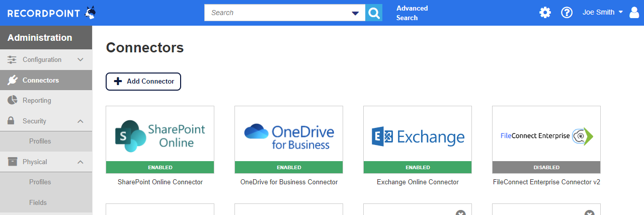Click the user profile avatar icon
Screen dimensions: 644x215
(634, 13)
